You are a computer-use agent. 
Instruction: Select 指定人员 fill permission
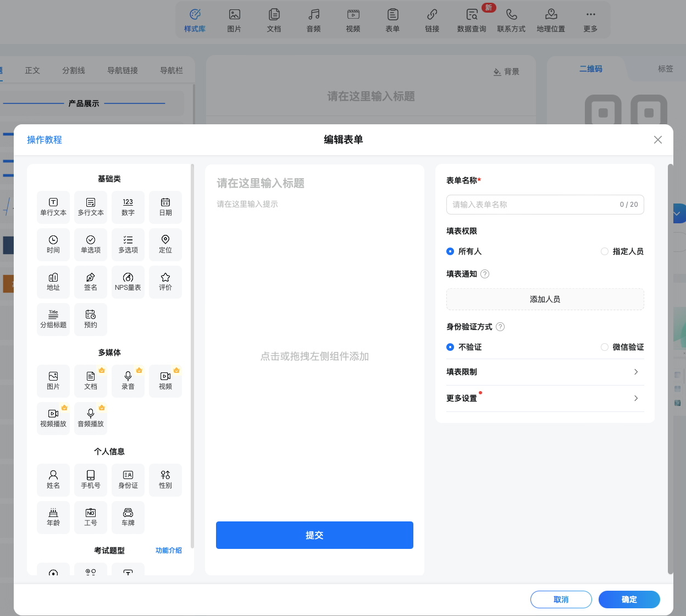622,251
